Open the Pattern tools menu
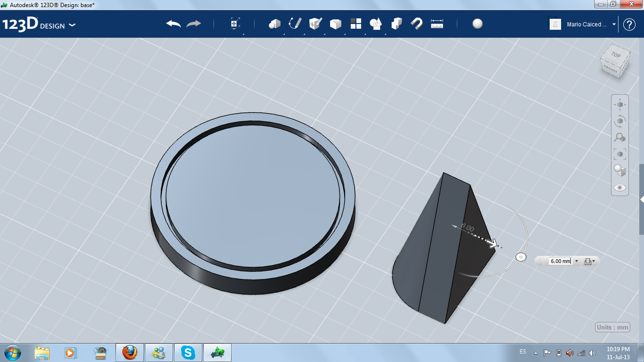644x362 pixels. coord(356,24)
